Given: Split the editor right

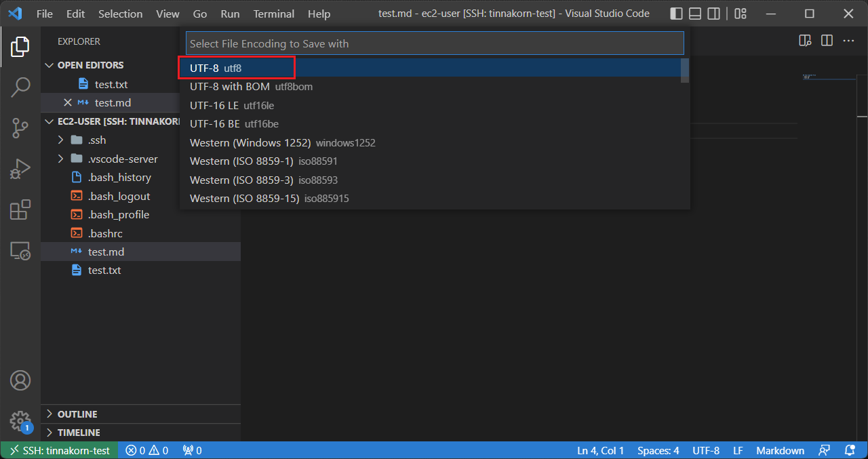Looking at the screenshot, I should coord(827,41).
